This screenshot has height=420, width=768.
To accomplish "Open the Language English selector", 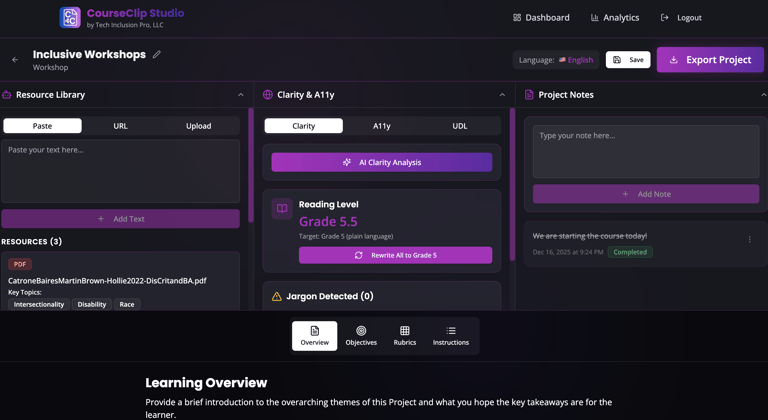I will (556, 60).
